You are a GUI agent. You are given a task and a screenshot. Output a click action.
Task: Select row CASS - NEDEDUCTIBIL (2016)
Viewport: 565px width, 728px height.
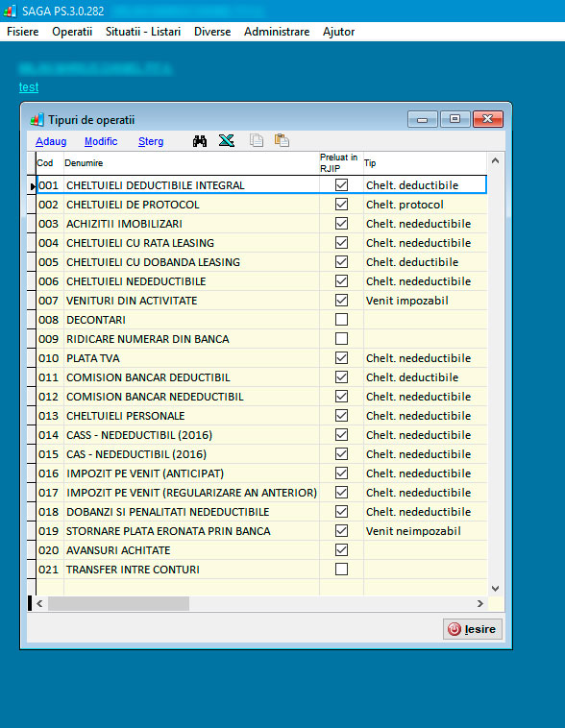(261, 435)
